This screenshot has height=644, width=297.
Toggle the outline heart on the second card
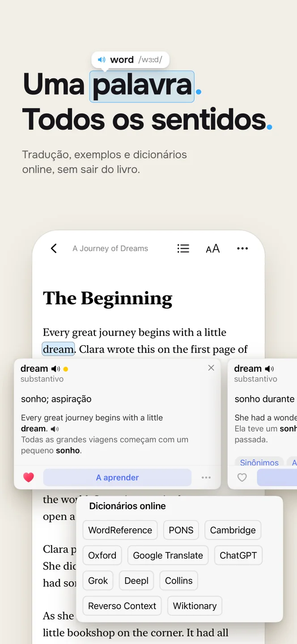point(242,478)
